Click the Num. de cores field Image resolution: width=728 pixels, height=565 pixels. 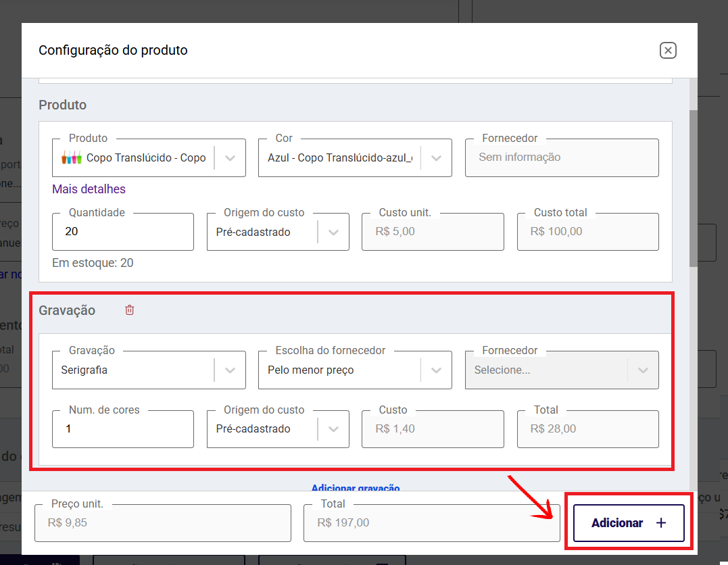tap(123, 429)
